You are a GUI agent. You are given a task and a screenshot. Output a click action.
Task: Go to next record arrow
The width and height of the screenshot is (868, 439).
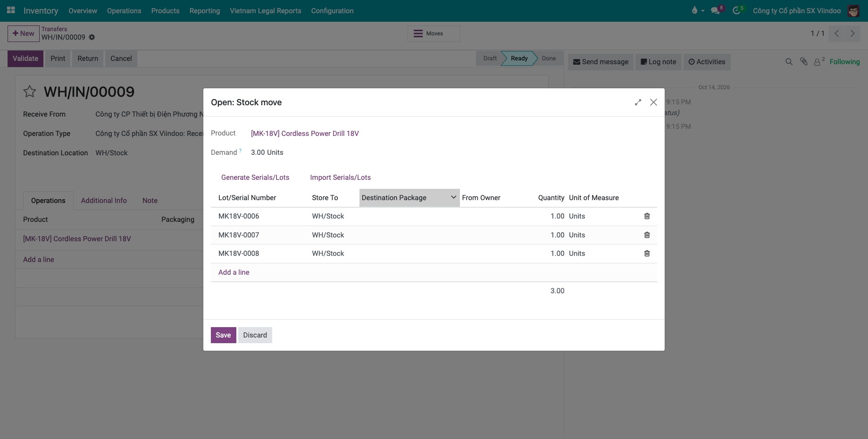(x=852, y=34)
